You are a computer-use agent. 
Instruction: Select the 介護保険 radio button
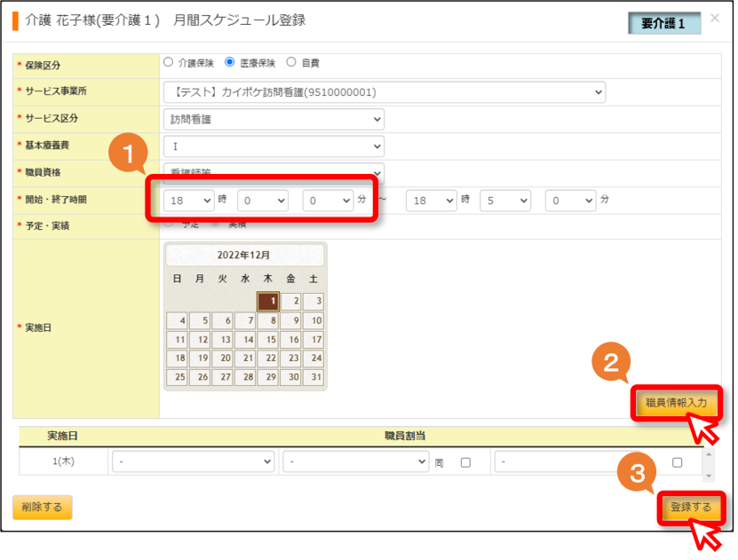pos(169,62)
